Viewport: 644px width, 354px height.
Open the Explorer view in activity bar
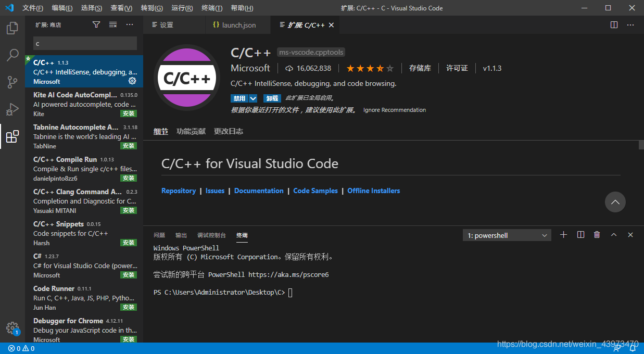coord(12,28)
